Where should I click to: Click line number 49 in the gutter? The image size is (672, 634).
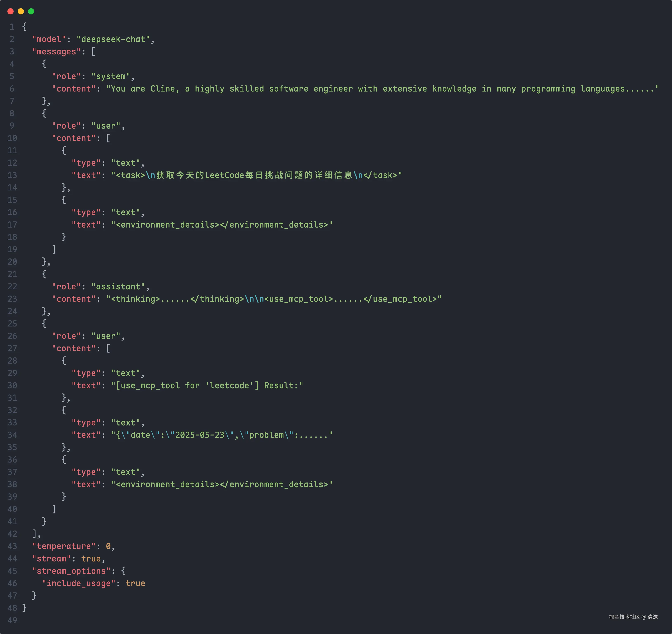point(12,620)
